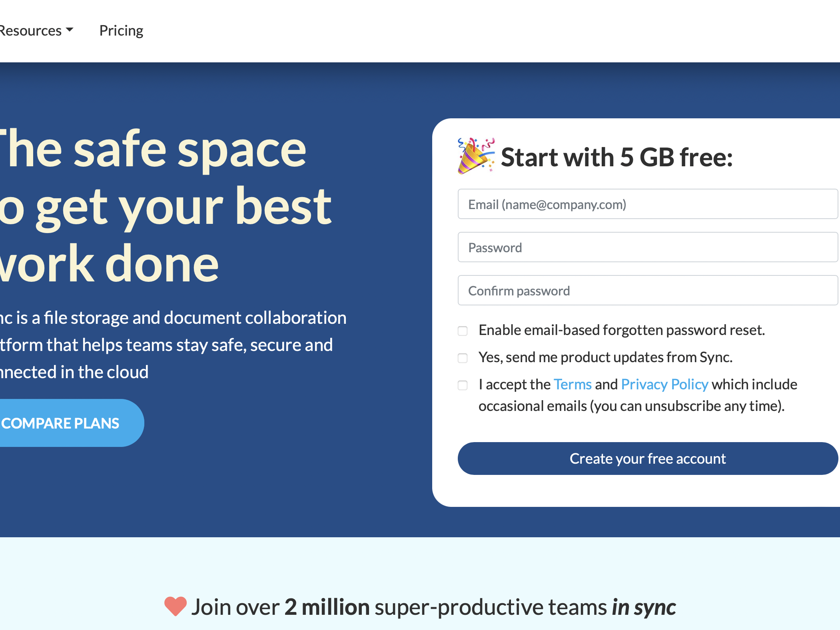Tick the accept Terms and Privacy checkbox
This screenshot has height=630, width=840.
tap(463, 385)
